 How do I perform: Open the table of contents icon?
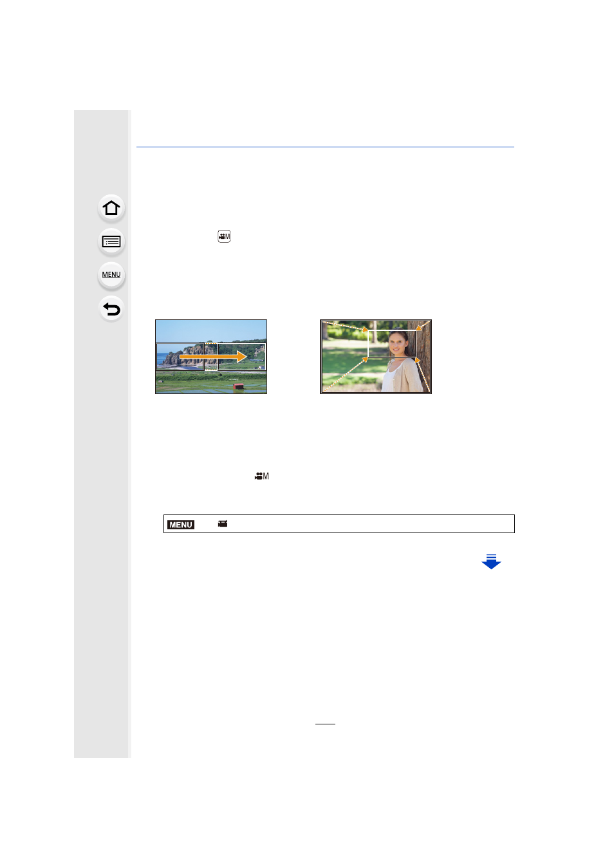click(x=111, y=241)
